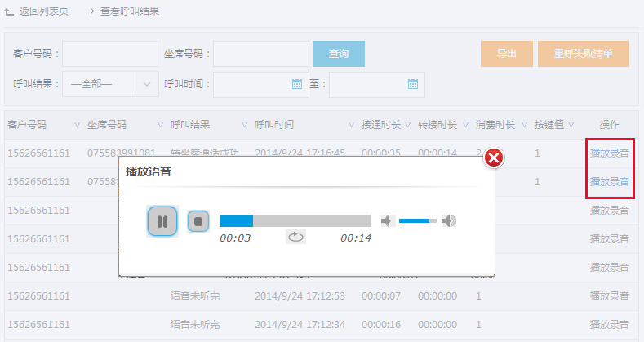Focus the 客户号码 input field
The width and height of the screenshot is (644, 342).
110,54
